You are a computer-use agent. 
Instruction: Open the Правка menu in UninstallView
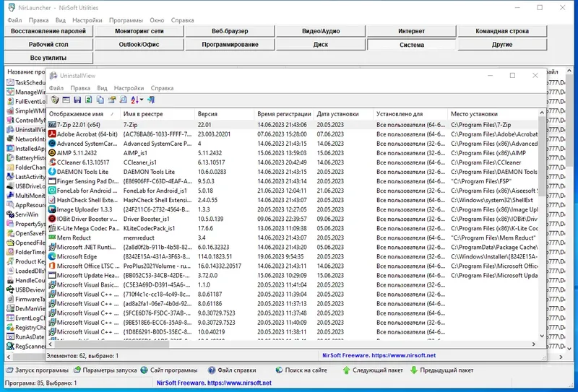click(x=80, y=88)
